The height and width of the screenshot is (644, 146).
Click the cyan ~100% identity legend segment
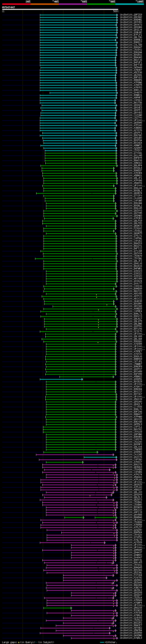point(130,4)
